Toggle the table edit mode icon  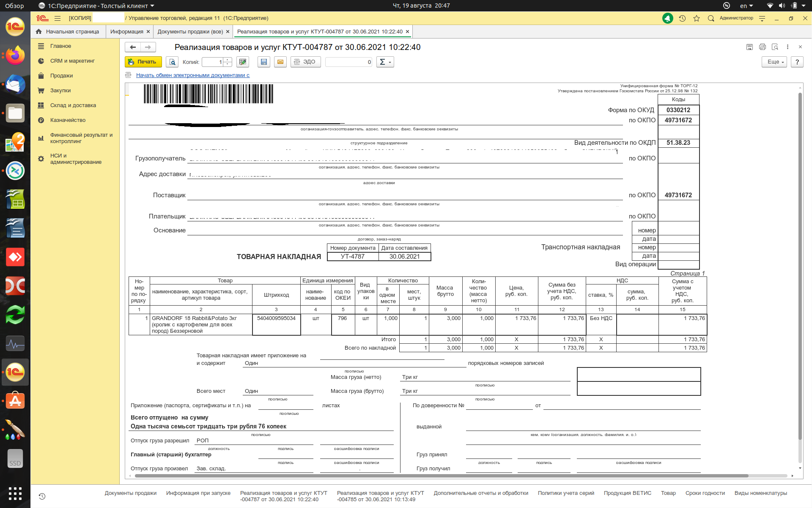click(243, 62)
